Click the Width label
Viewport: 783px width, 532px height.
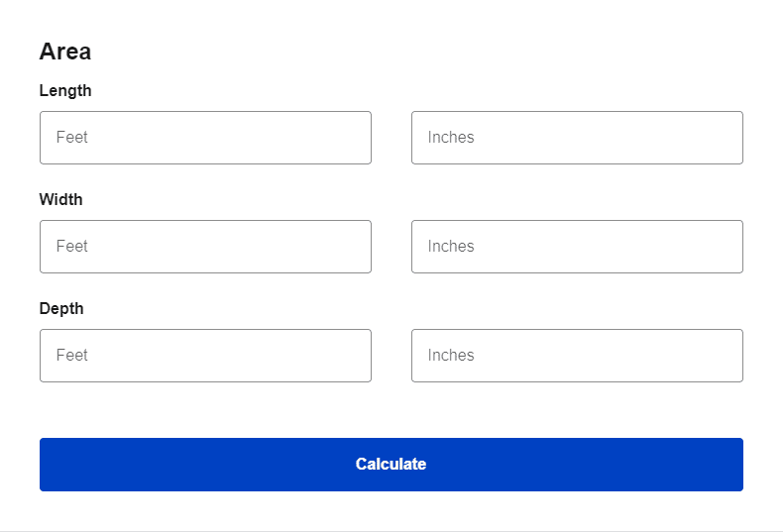pyautogui.click(x=60, y=200)
